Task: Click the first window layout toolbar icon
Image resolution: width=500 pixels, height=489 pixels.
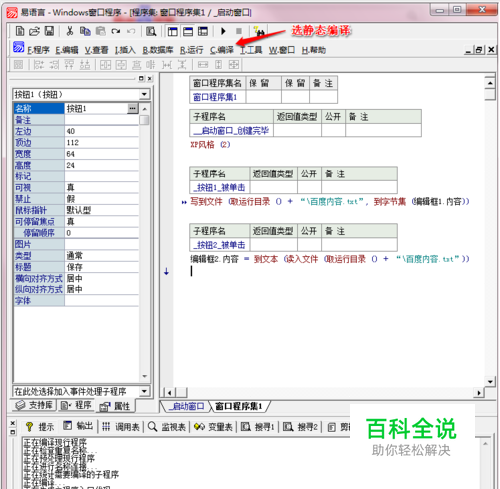Action: tap(172, 32)
